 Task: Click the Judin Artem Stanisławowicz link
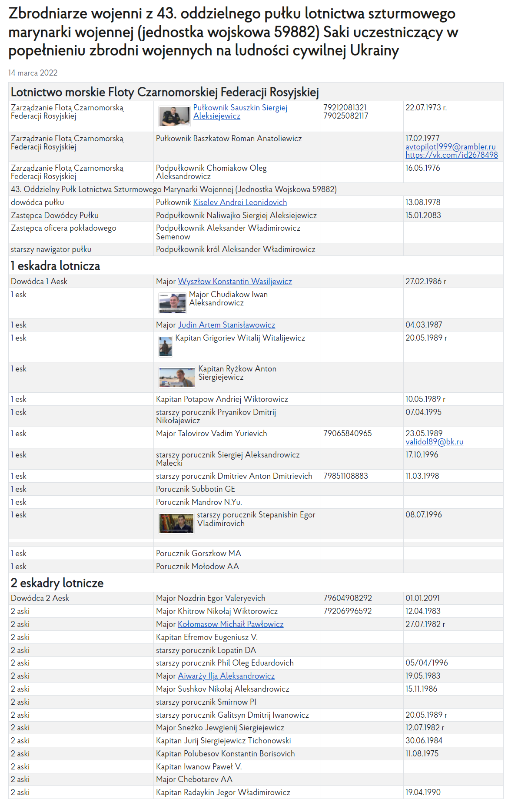pos(226,325)
